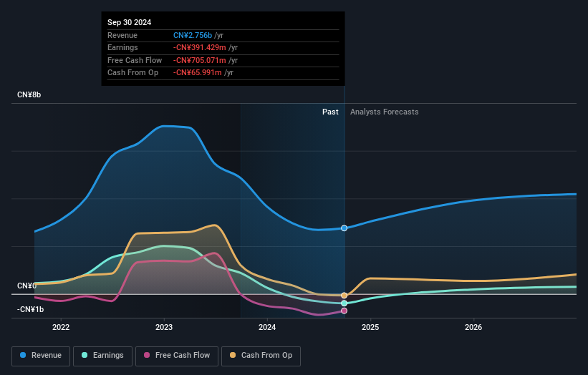Click the Cash From Op label in tooltip
The width and height of the screenshot is (588, 375).
[x=132, y=73]
